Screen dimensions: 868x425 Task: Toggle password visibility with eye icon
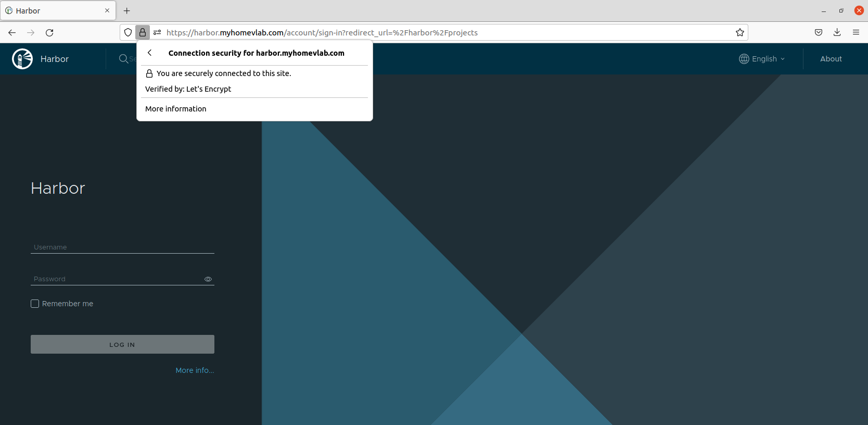[208, 279]
